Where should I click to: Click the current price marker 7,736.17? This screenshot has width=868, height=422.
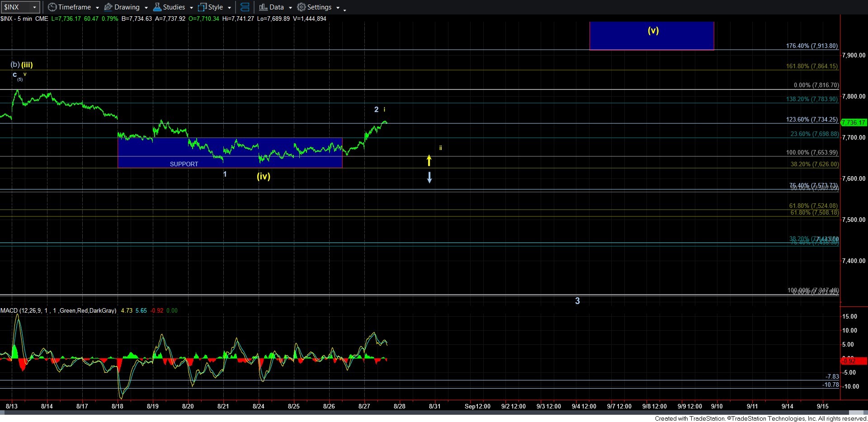(x=854, y=122)
